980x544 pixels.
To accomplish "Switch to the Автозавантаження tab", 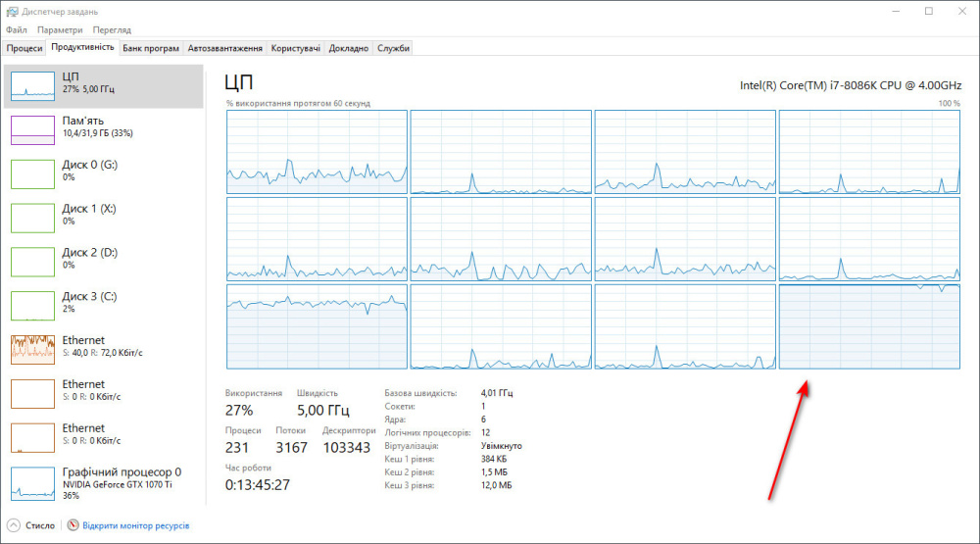I will point(224,48).
